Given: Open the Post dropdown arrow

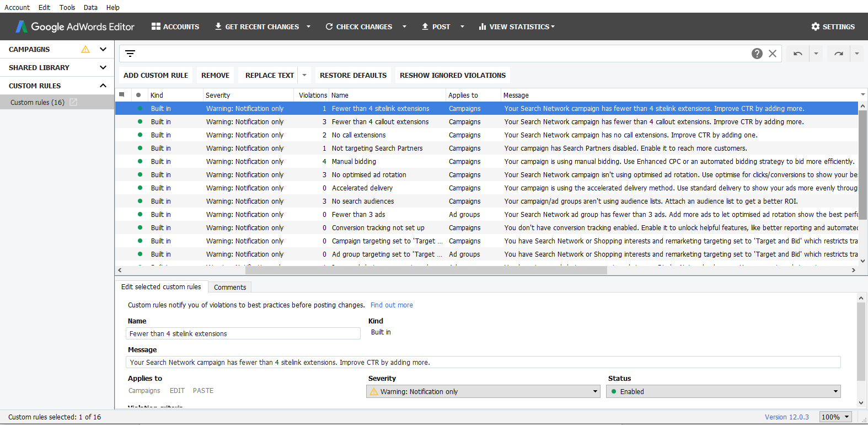Looking at the screenshot, I should pos(462,26).
